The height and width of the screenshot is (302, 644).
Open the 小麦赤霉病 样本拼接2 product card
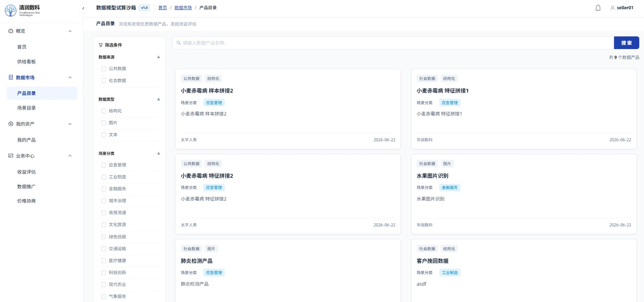pos(288,109)
